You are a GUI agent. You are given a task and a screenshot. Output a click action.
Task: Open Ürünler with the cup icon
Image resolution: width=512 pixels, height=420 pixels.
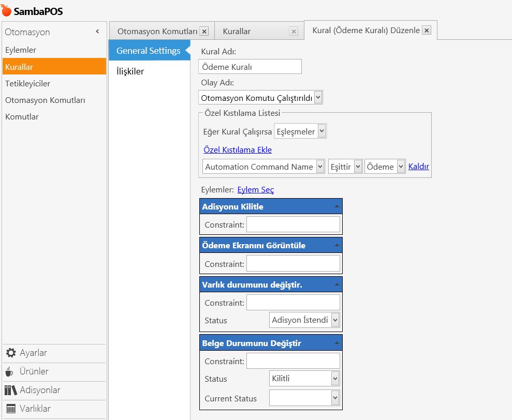10,371
